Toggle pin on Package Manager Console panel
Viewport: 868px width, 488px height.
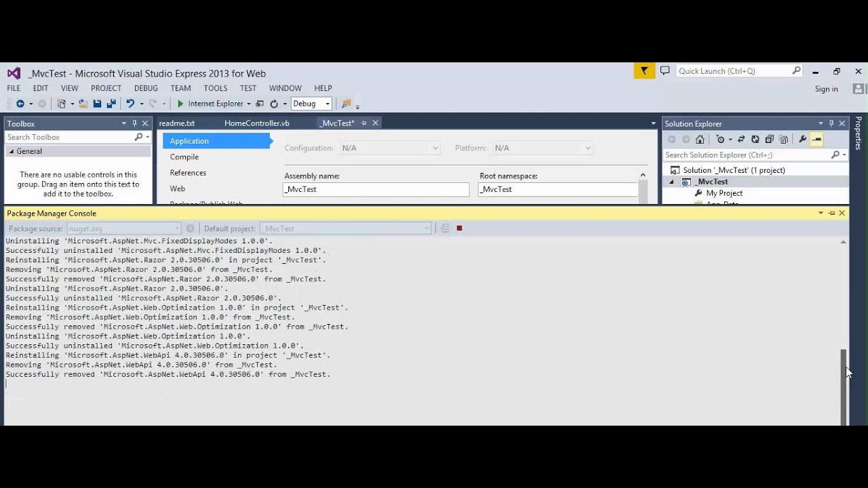[x=831, y=213]
